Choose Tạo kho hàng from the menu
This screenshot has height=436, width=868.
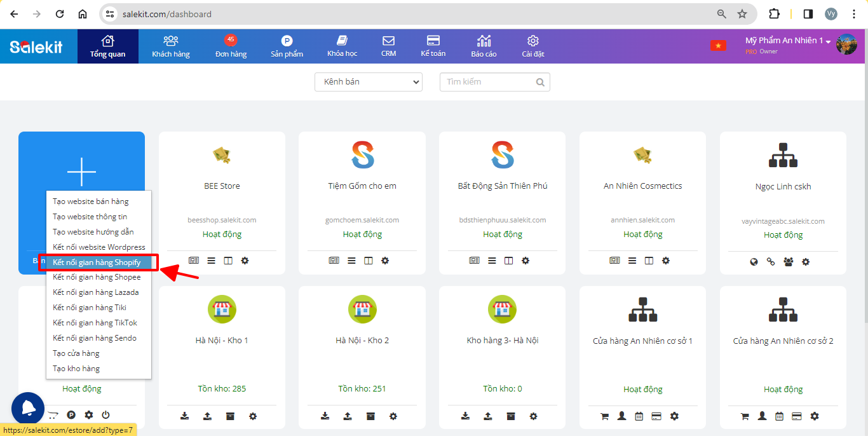click(x=76, y=369)
